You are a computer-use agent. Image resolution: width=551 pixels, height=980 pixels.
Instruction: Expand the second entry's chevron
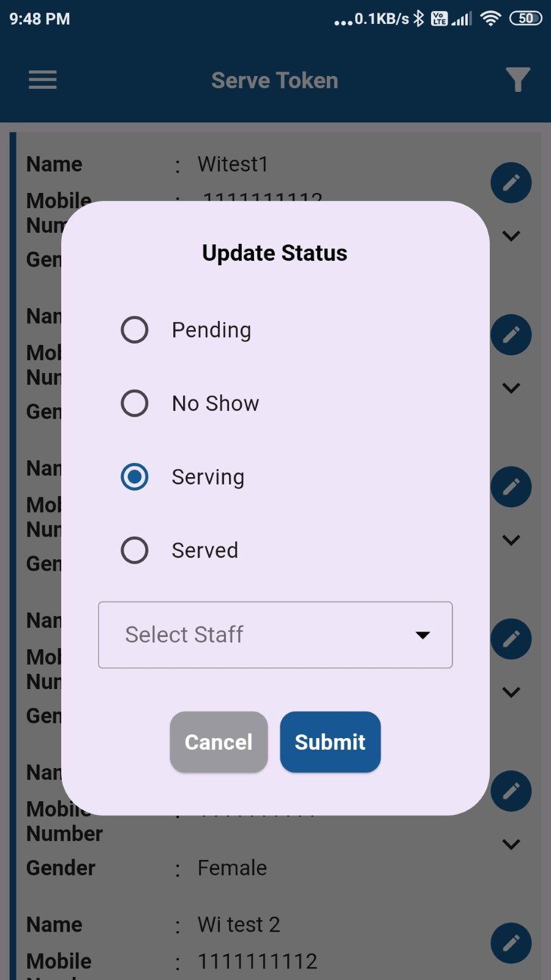[511, 388]
